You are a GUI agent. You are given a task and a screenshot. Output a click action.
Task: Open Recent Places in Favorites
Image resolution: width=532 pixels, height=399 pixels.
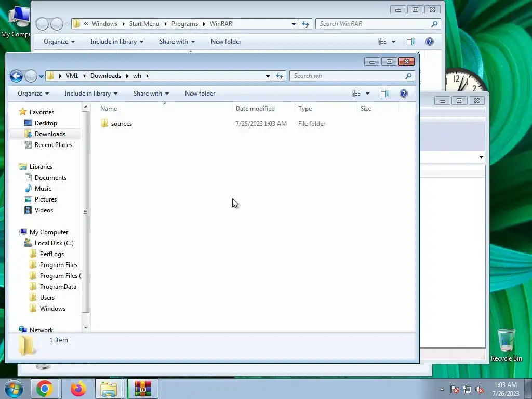tap(54, 145)
